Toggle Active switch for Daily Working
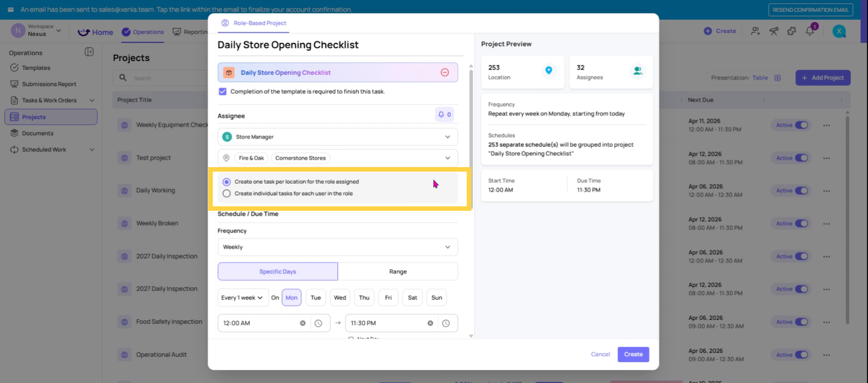868x383 pixels. click(x=801, y=191)
